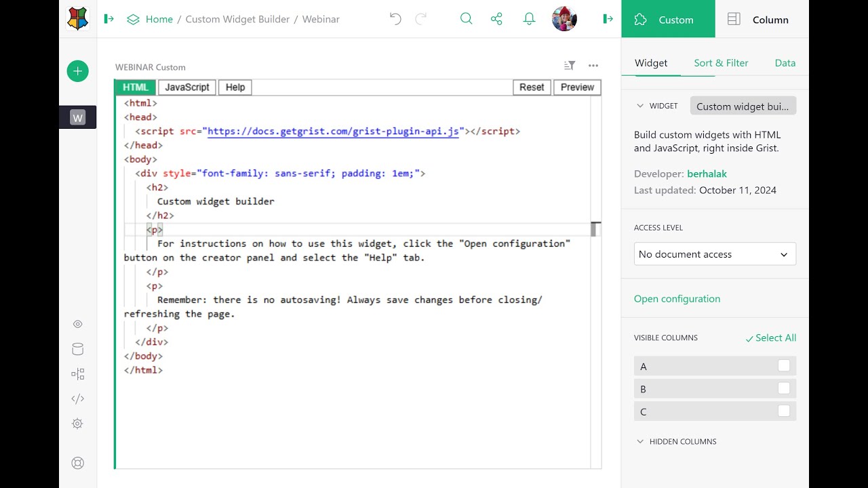
Task: Switch to the Sort & Filter tab
Action: [721, 63]
